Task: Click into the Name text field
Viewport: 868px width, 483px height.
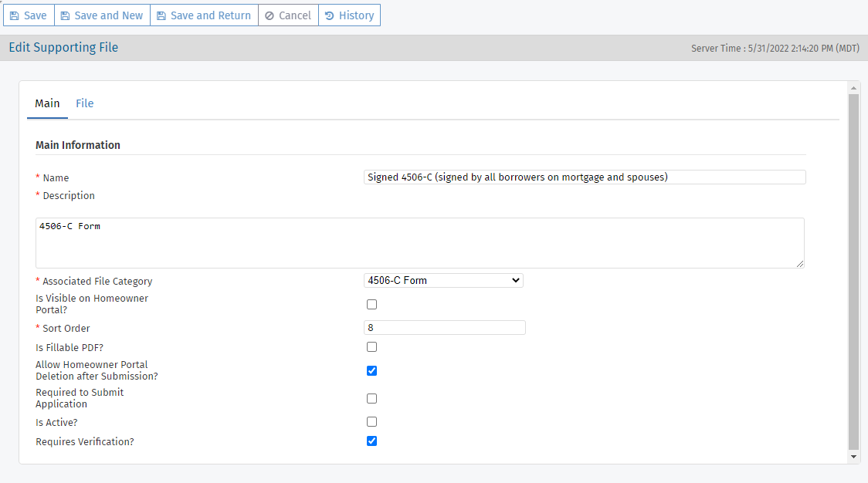Action: pos(584,177)
